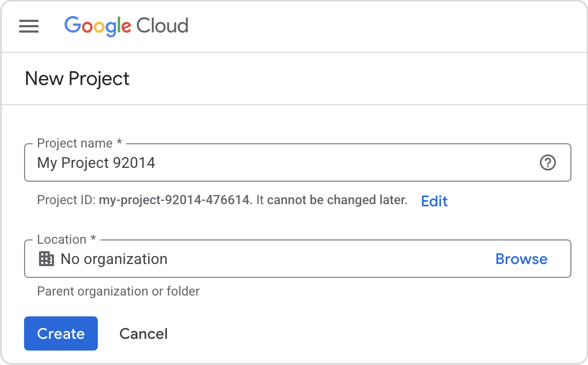Click the circled question mark near the name input

(547, 162)
